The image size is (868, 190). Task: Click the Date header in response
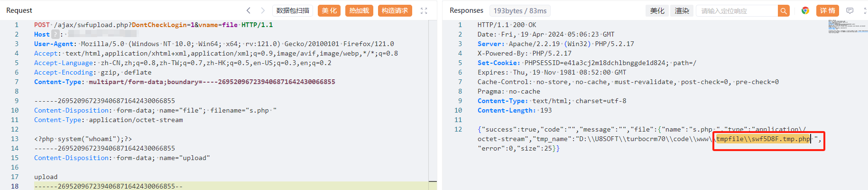coord(546,34)
